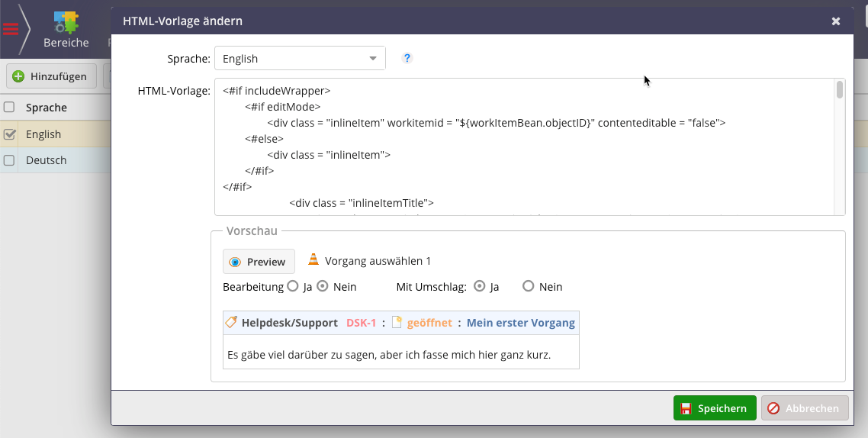Select Nein for Bearbeitung
Image resolution: width=868 pixels, height=438 pixels.
pyautogui.click(x=323, y=287)
